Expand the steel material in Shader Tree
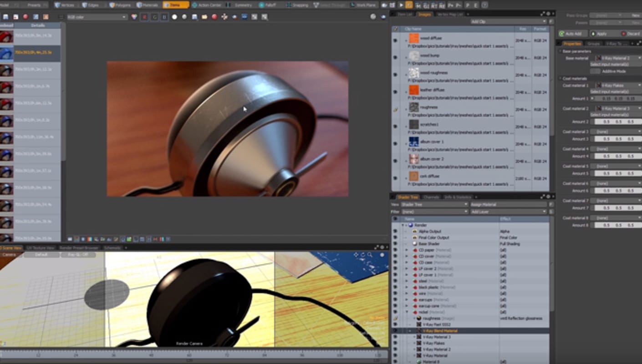Screen dimensions: 642x364 (x=407, y=281)
